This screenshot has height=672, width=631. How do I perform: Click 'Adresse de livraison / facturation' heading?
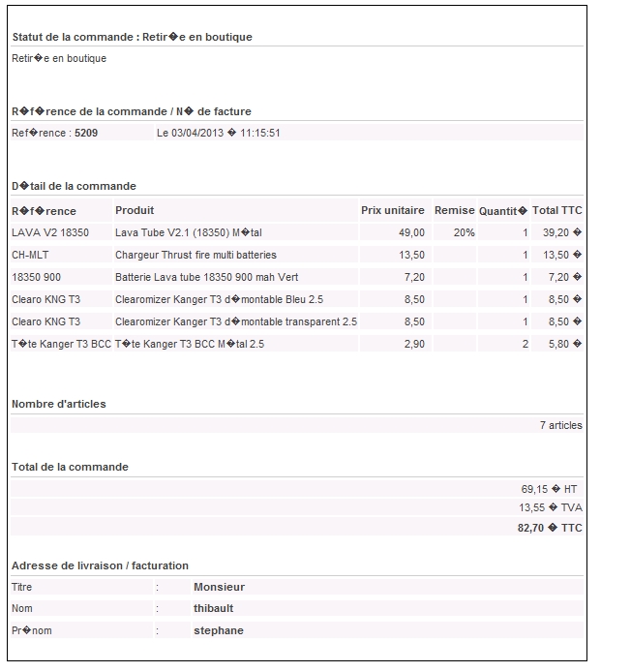(x=100, y=566)
